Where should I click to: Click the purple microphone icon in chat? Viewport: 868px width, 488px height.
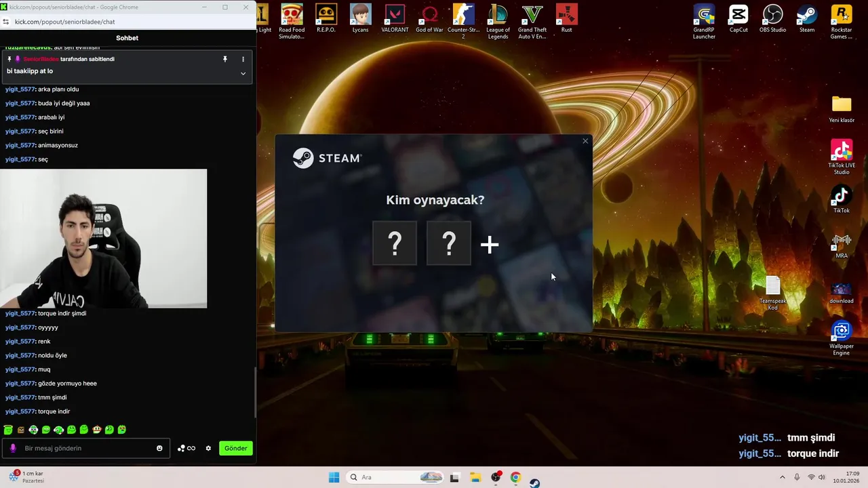point(13,448)
